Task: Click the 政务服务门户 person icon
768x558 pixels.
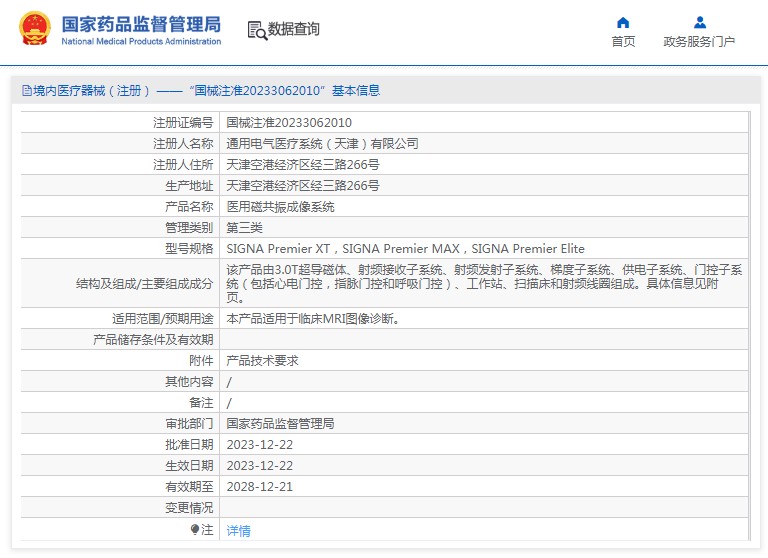Action: tap(699, 22)
